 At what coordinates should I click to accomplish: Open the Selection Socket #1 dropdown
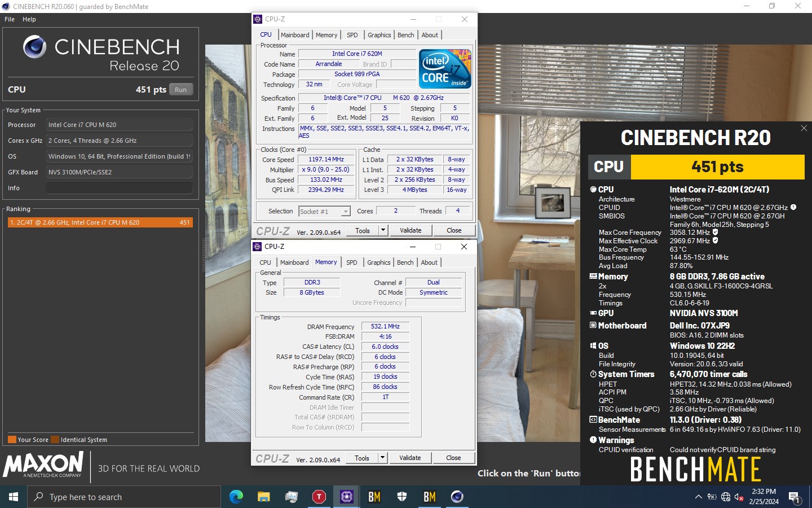coord(346,212)
